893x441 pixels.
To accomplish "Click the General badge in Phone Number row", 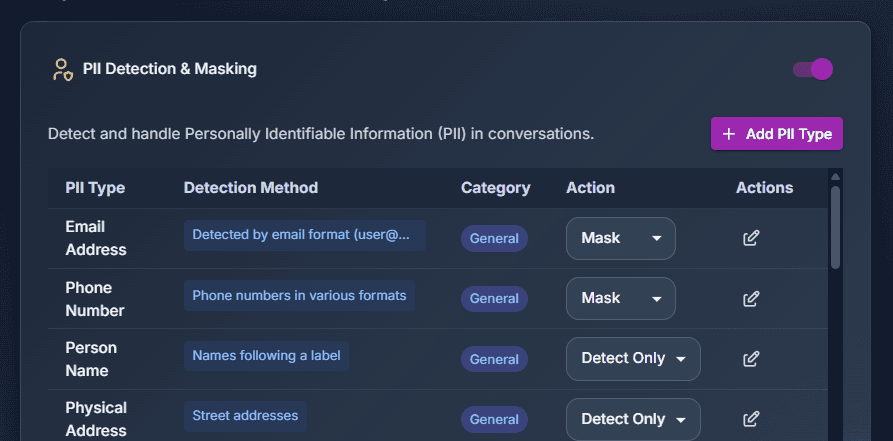I will (x=494, y=299).
